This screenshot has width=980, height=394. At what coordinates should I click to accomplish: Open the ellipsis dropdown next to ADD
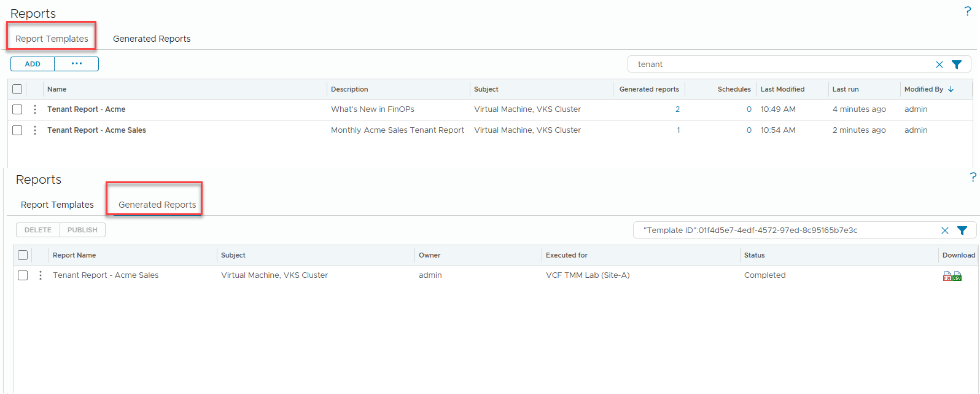(77, 64)
